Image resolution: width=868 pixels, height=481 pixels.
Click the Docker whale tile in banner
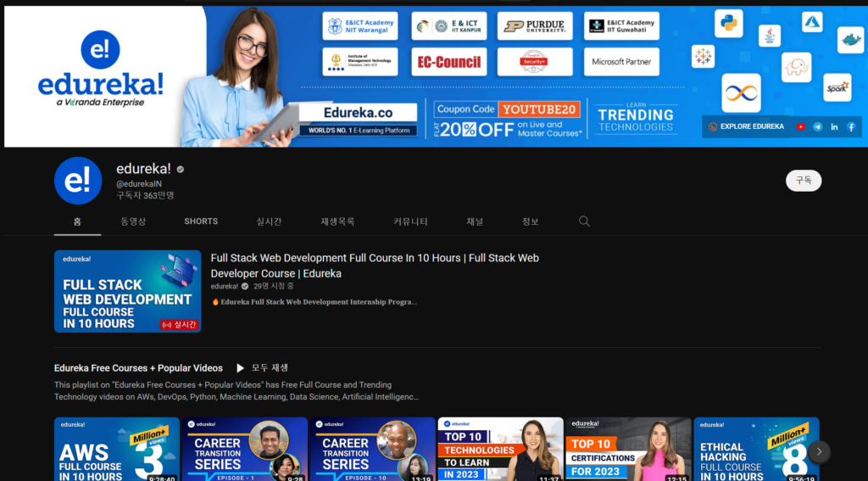[850, 40]
